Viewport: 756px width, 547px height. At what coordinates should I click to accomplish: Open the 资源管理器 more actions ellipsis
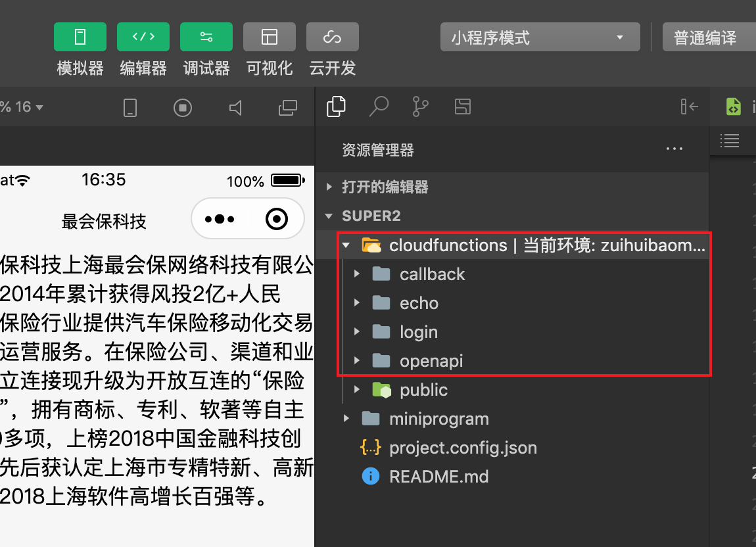coord(674,149)
